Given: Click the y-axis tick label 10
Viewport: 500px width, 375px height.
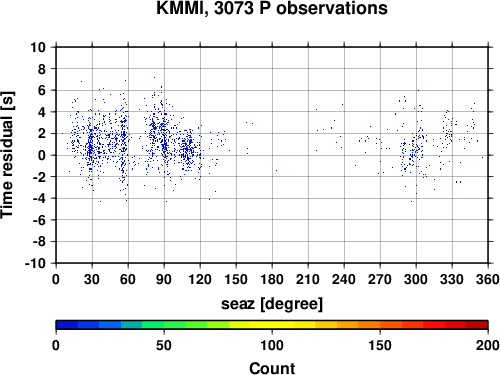Looking at the screenshot, I should tap(38, 47).
